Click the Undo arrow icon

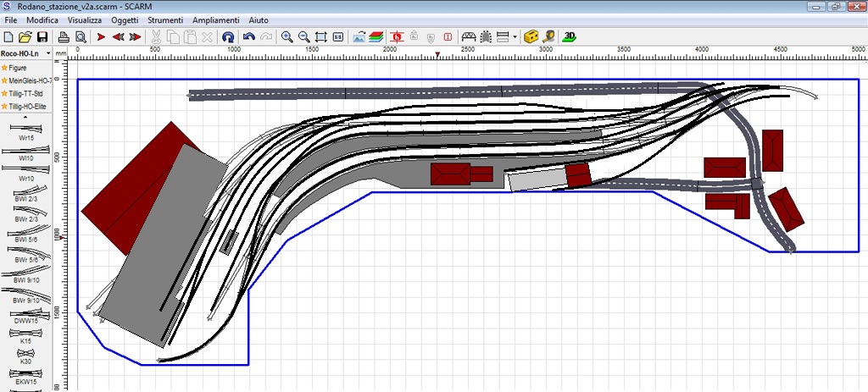pyautogui.click(x=248, y=37)
